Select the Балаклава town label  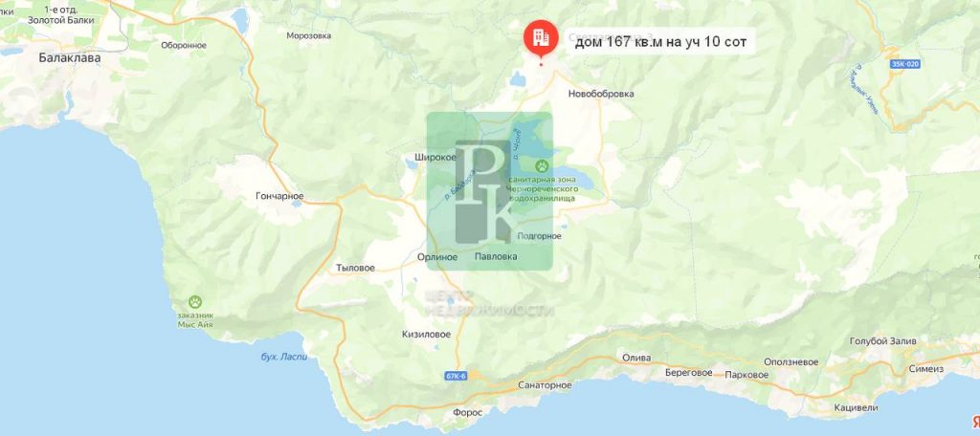(70, 57)
